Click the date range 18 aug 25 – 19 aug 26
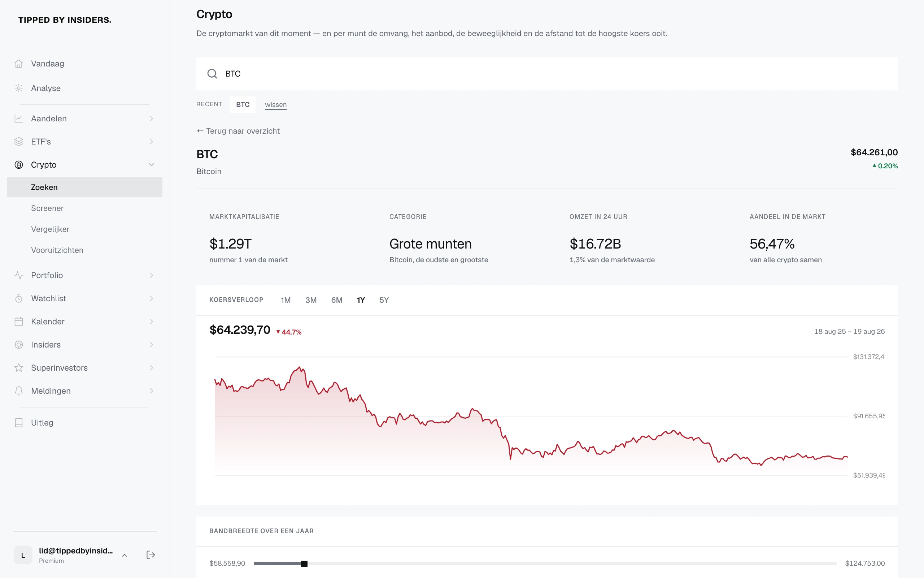The width and height of the screenshot is (924, 578). [850, 331]
